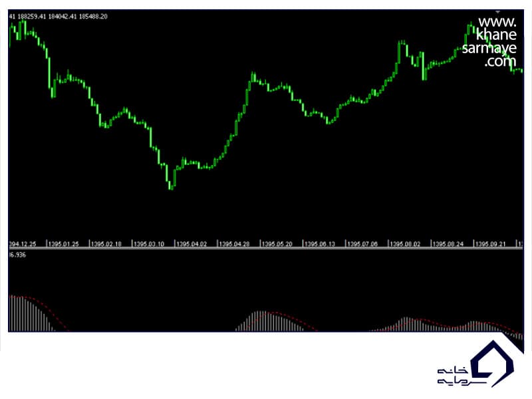Select the 1395.09.21 date label
This screenshot has width=532, height=399.
click(x=491, y=244)
